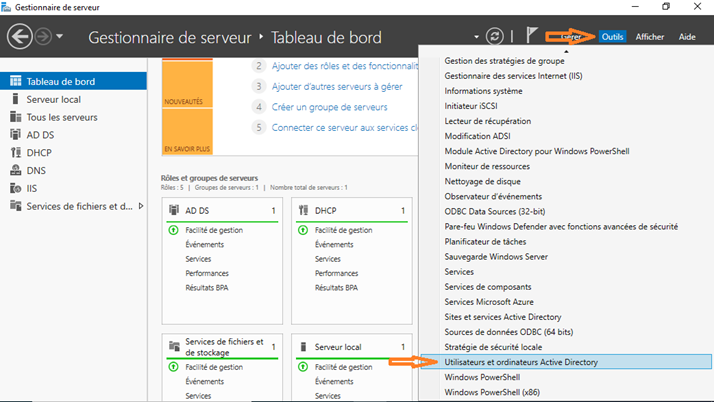Click the forward navigation arrow
Image resolution: width=714 pixels, height=402 pixels.
tap(44, 36)
